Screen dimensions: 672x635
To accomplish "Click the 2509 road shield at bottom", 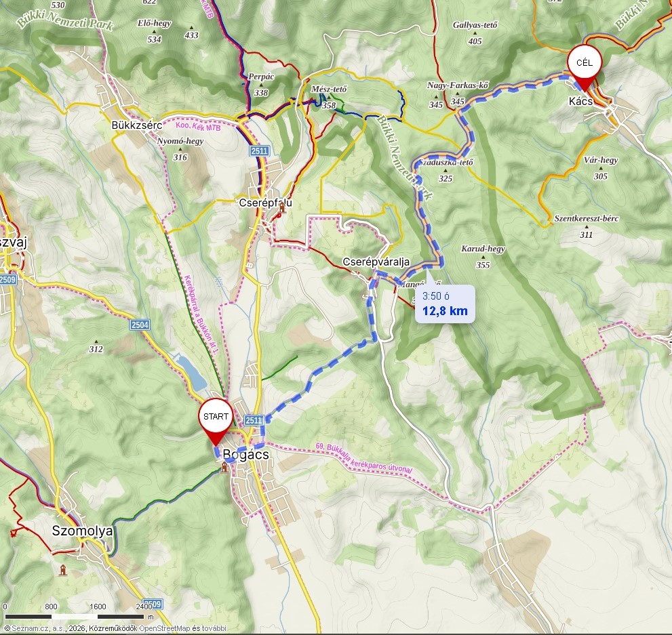I will click(x=153, y=605).
